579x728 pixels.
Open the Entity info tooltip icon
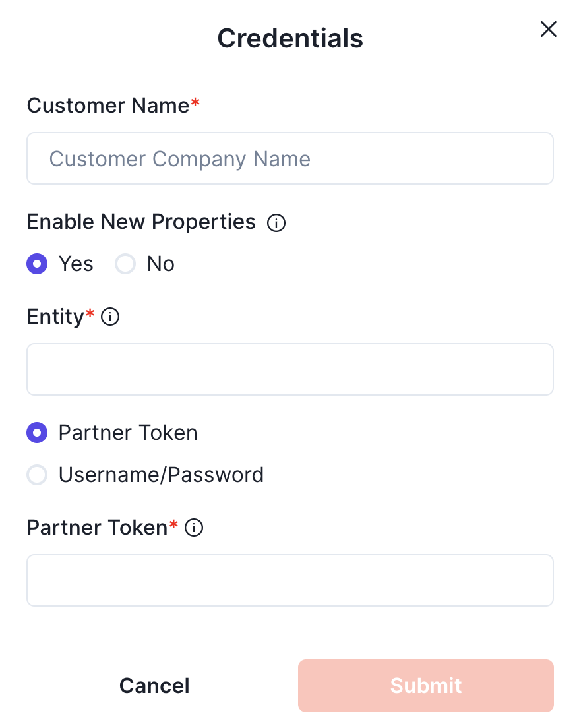[x=110, y=318]
